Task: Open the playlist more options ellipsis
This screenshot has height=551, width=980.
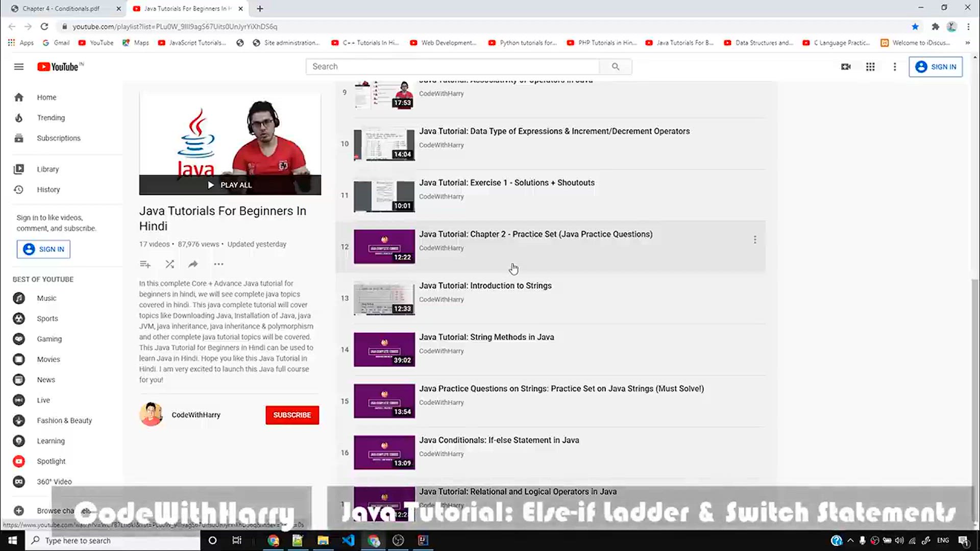Action: pos(218,264)
